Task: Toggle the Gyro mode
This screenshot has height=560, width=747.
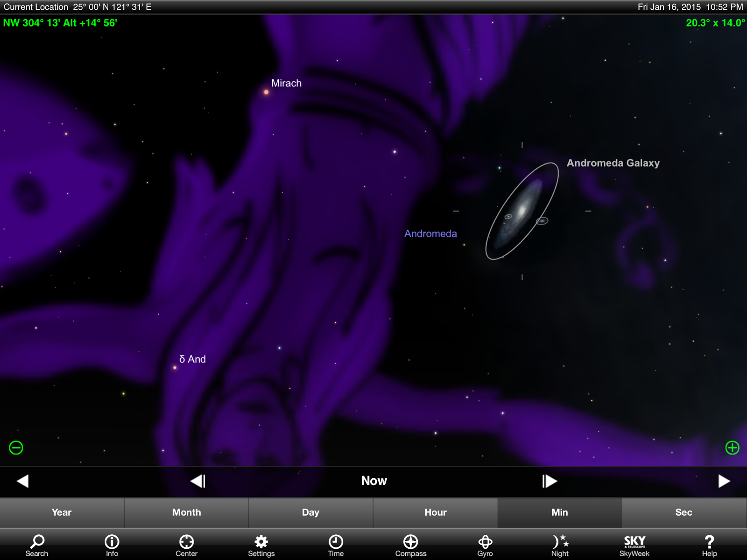Action: (x=485, y=546)
